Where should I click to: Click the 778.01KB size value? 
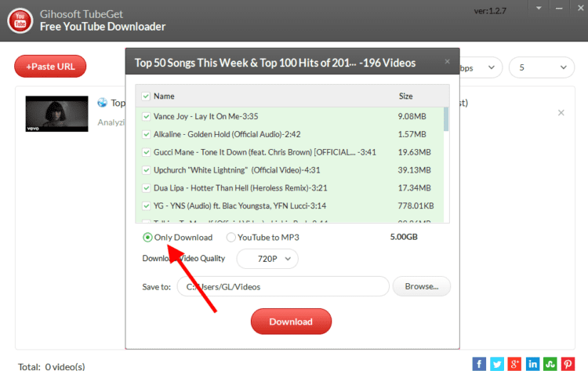click(x=416, y=206)
